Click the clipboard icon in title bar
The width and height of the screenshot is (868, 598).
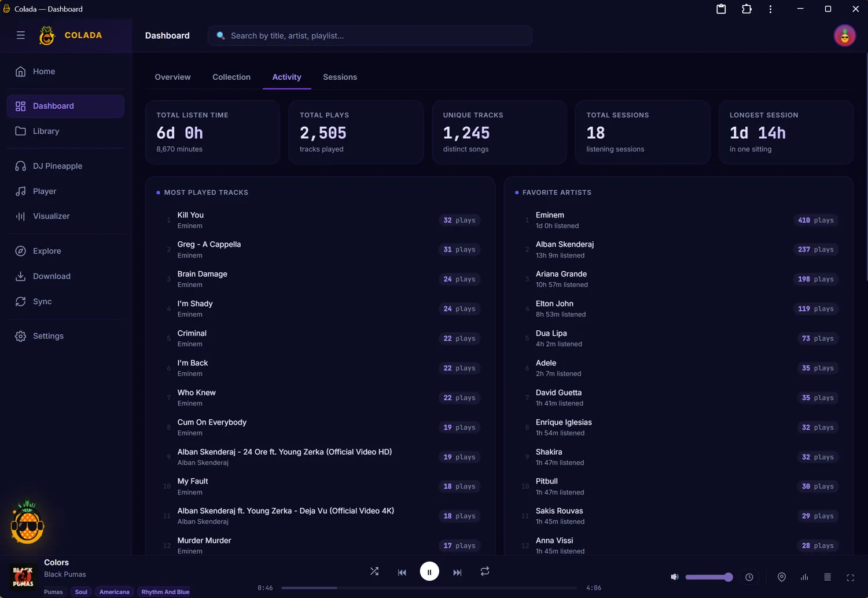coord(721,9)
